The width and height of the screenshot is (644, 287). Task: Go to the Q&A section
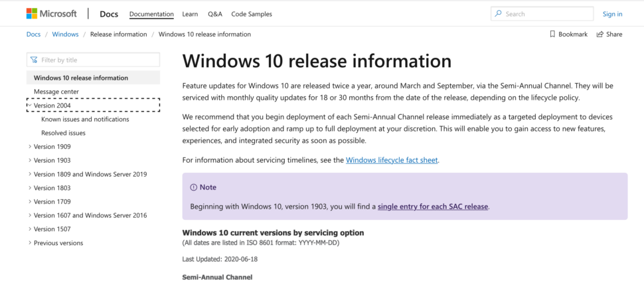coord(215,14)
